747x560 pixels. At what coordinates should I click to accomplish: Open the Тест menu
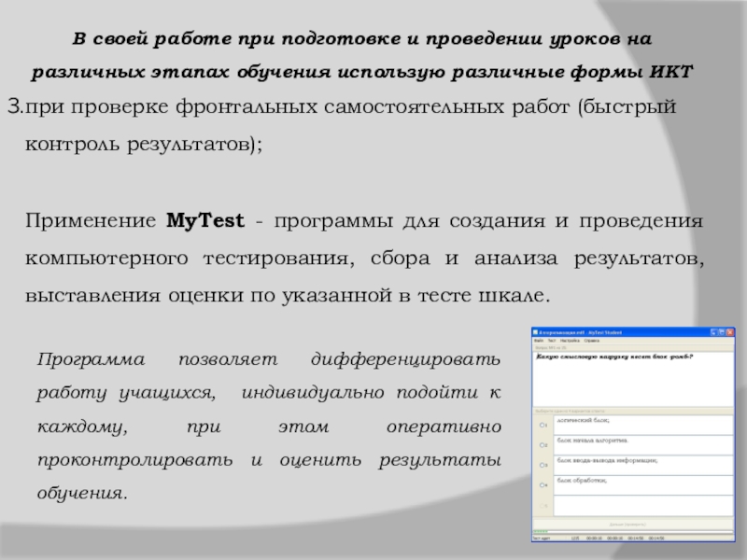(x=552, y=341)
